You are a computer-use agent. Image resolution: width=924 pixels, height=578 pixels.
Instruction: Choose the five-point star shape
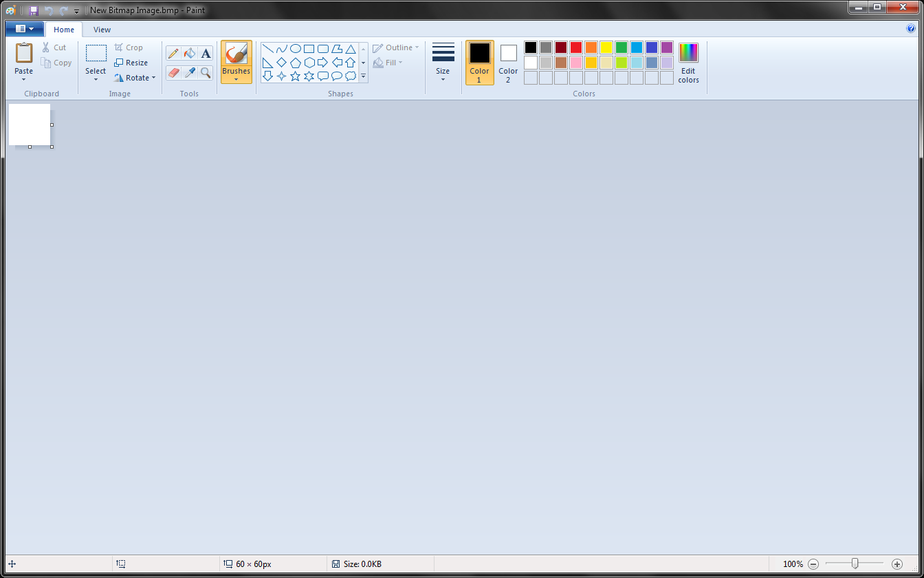[296, 76]
